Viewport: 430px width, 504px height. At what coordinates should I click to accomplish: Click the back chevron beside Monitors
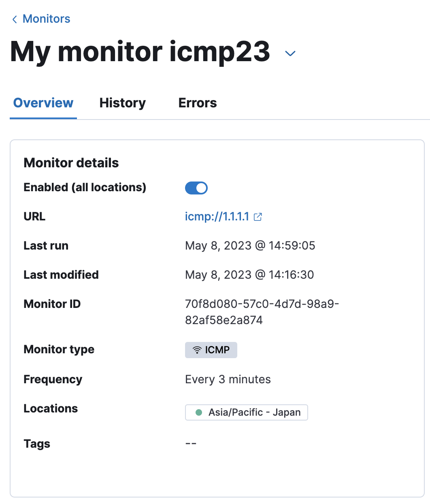point(15,19)
